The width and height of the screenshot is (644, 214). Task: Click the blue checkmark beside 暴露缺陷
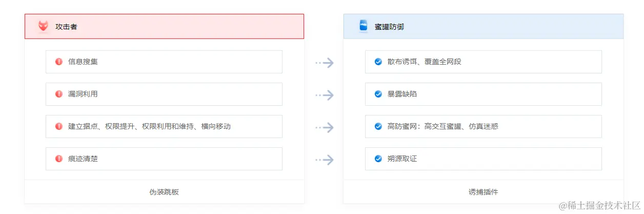coord(378,94)
